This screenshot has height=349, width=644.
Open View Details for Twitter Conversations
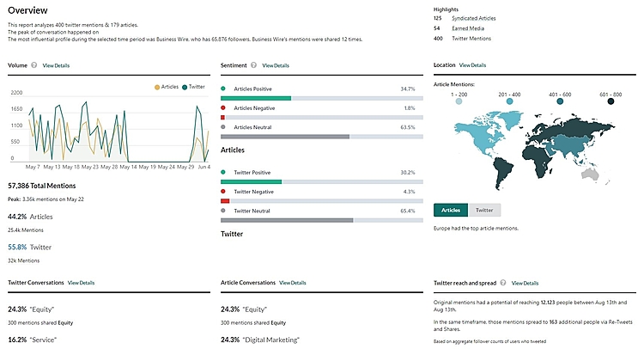(x=81, y=282)
